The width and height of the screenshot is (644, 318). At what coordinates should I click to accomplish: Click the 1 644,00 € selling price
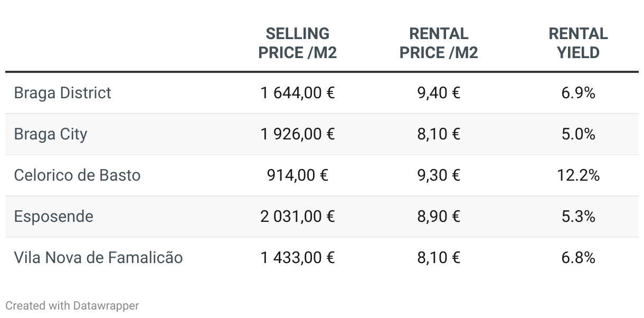pos(298,93)
